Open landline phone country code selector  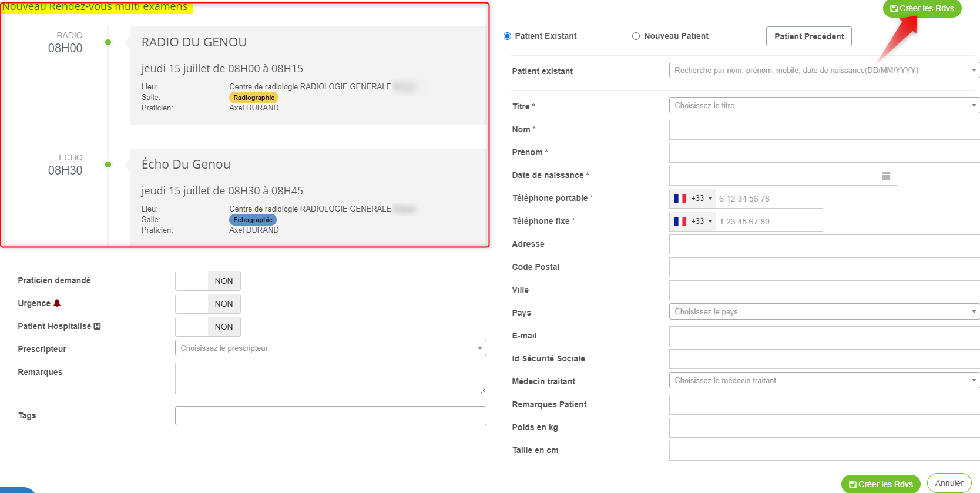coord(693,222)
